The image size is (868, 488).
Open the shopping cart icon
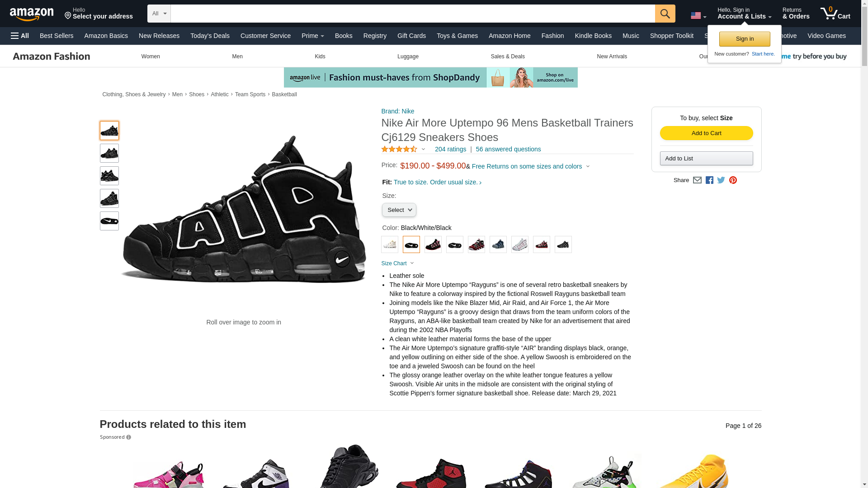coord(835,14)
